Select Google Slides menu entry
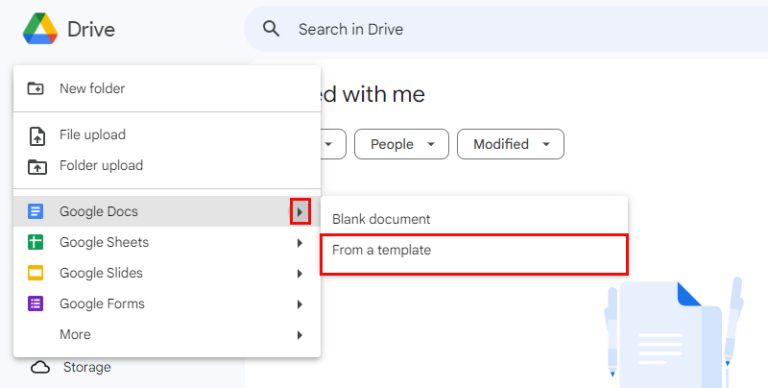This screenshot has width=768, height=388. 167,273
